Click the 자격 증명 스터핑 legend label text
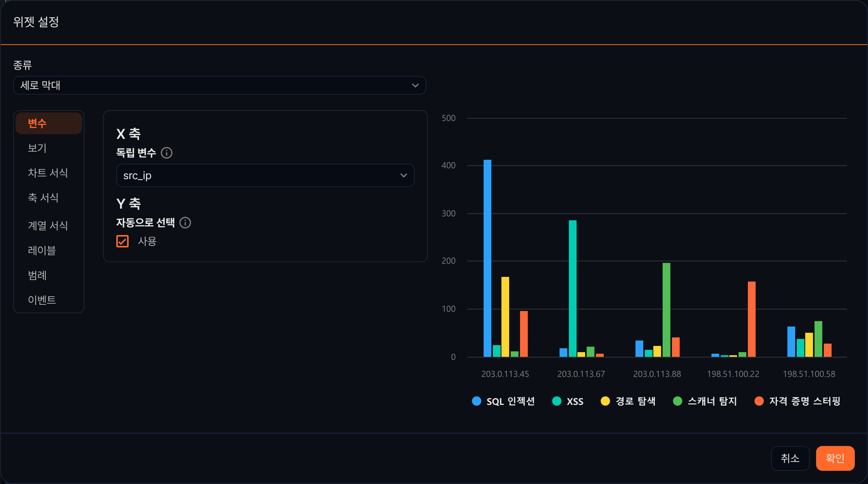The height and width of the screenshot is (484, 868). (x=805, y=401)
